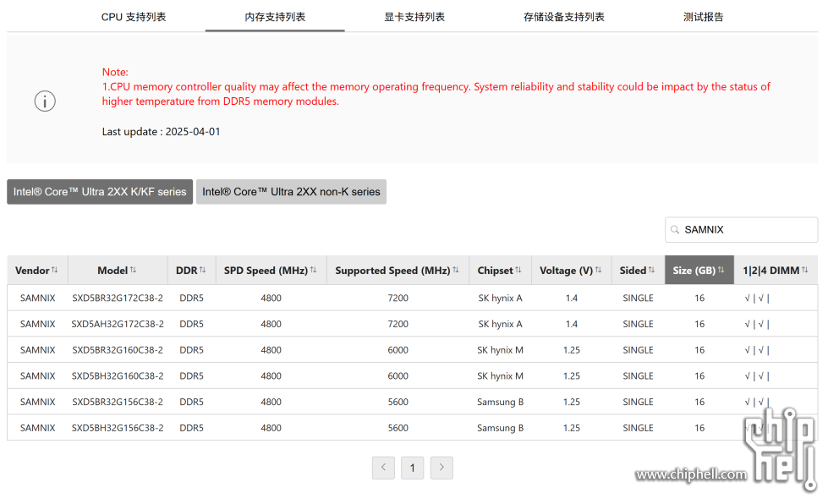Click voltage 1.4 in the SXD5AH32G172C38-2 row
The width and height of the screenshot is (828, 504).
(572, 324)
